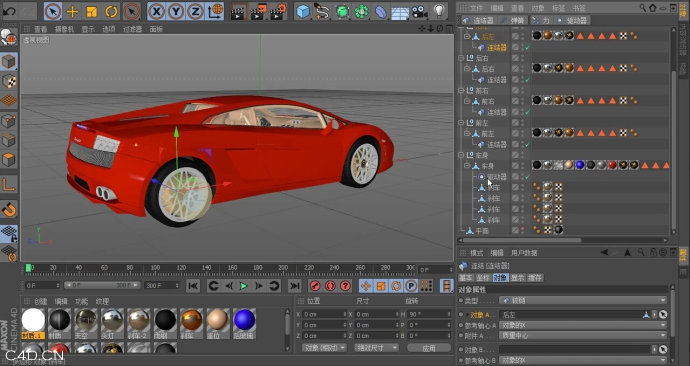Viewport: 690px width, 366px height.
Task: Toggle the green enable checkmark on 驱动器 row
Action: [x=527, y=177]
